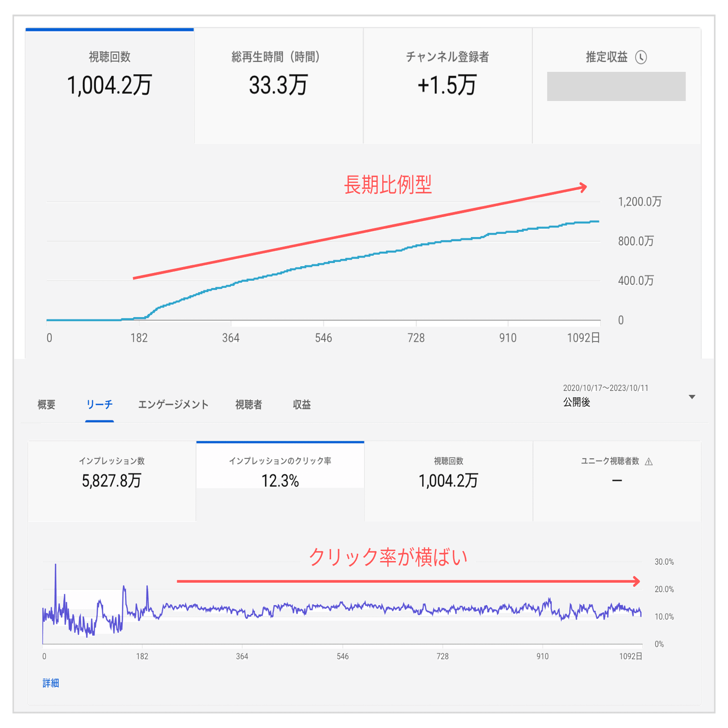Click the 364 label under the click-rate chart

242,657
